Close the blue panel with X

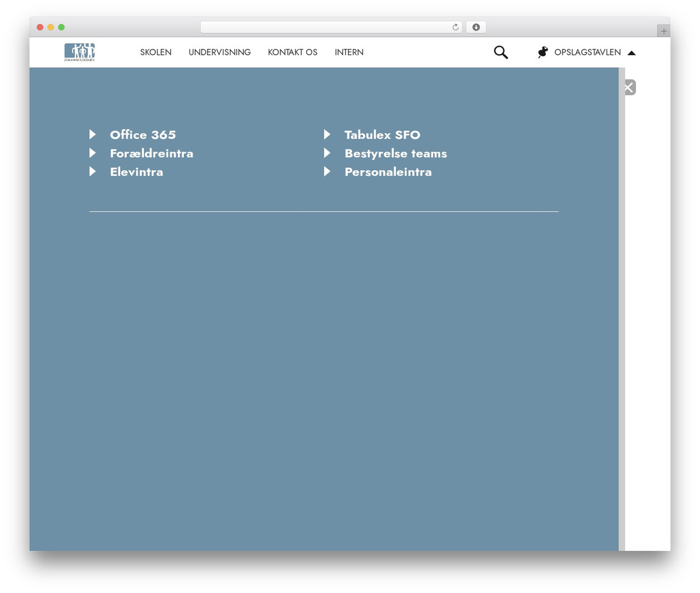(x=629, y=88)
